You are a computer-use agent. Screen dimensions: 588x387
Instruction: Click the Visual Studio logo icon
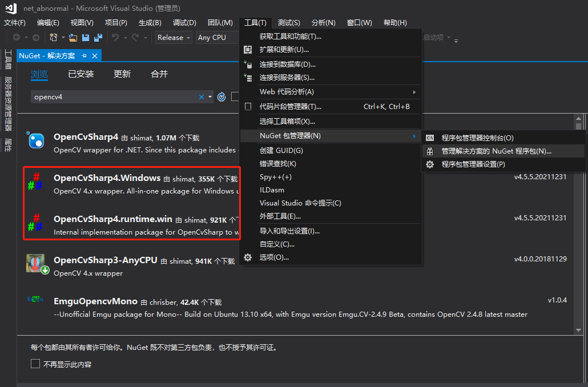tap(11, 8)
